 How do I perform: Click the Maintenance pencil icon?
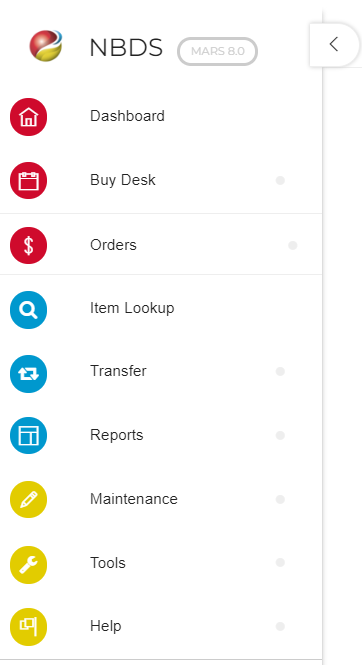tap(28, 499)
